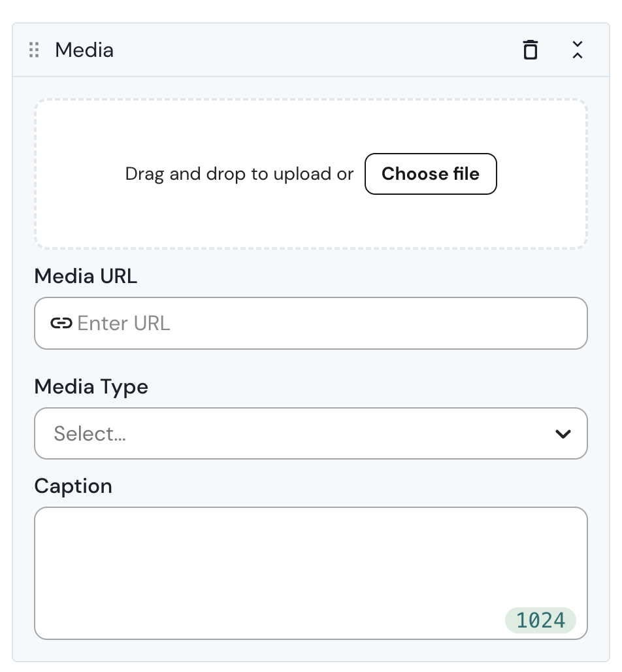Click the link icon in URL field

(61, 324)
